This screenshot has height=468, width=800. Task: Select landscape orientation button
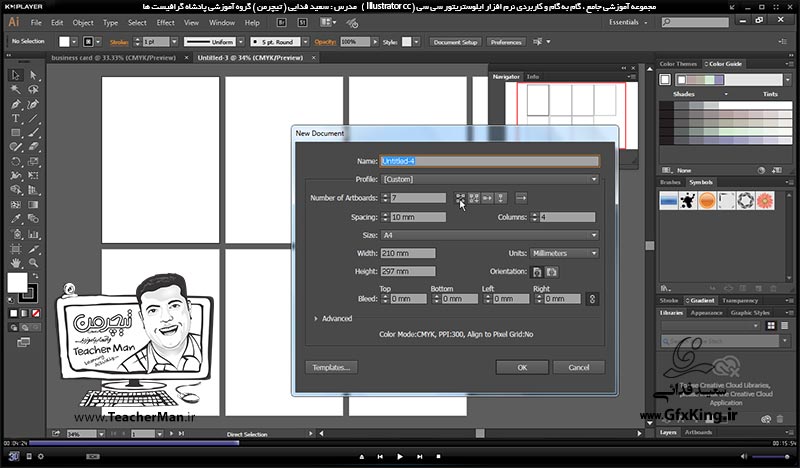(552, 272)
